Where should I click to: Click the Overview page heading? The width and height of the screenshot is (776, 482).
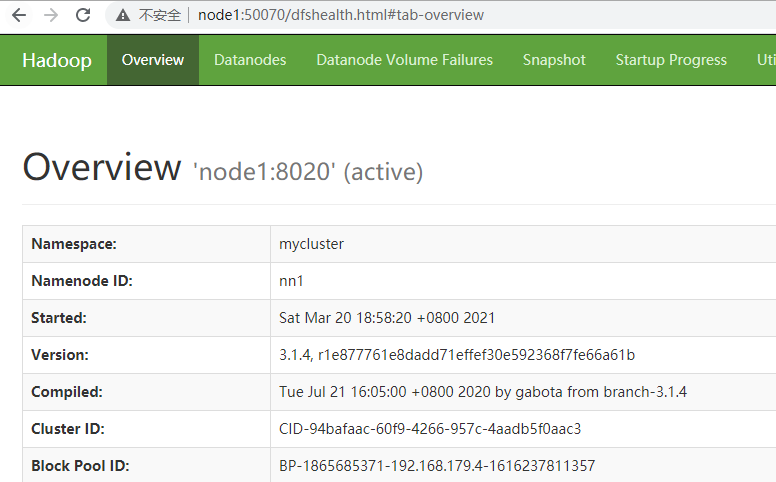101,167
